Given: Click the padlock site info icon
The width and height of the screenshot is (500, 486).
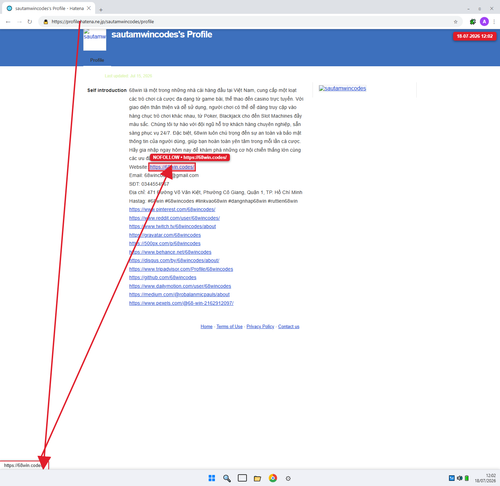Looking at the screenshot, I should (46, 22).
